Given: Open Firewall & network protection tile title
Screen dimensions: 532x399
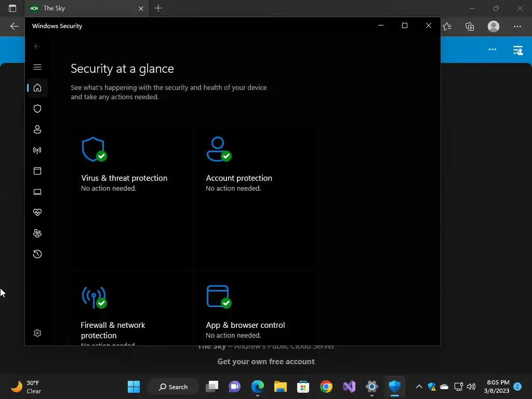Looking at the screenshot, I should click(x=113, y=330).
